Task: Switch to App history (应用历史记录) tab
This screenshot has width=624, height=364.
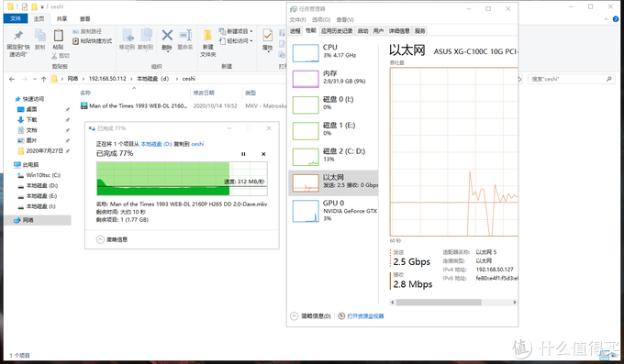Action: (x=337, y=31)
